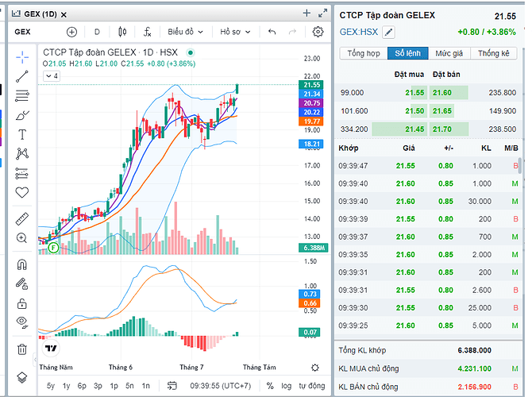Select the 09:39:30 trade with 25.000 volume
This screenshot has height=397, width=532.
pos(428,308)
